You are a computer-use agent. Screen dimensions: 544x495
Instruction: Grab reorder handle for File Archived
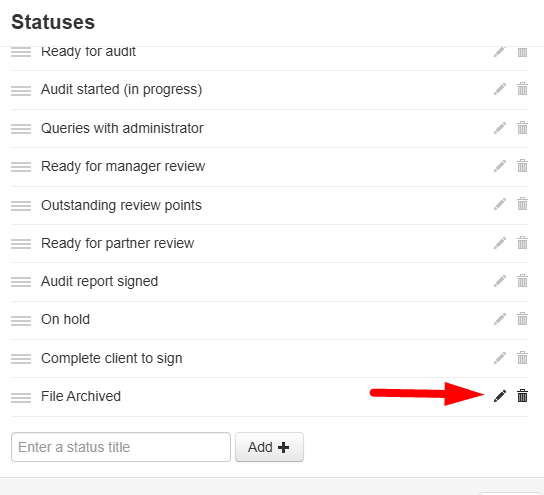pos(21,398)
